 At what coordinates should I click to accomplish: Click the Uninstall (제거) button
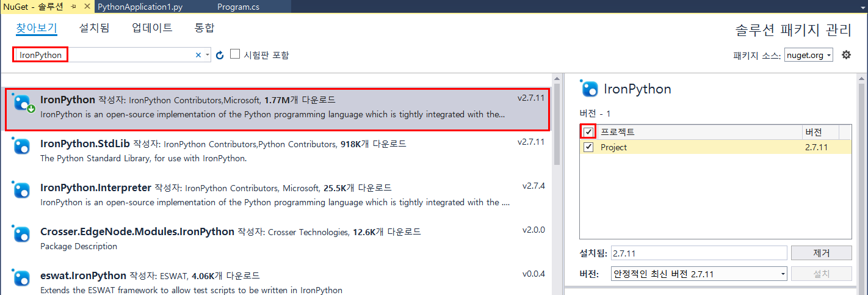(821, 253)
